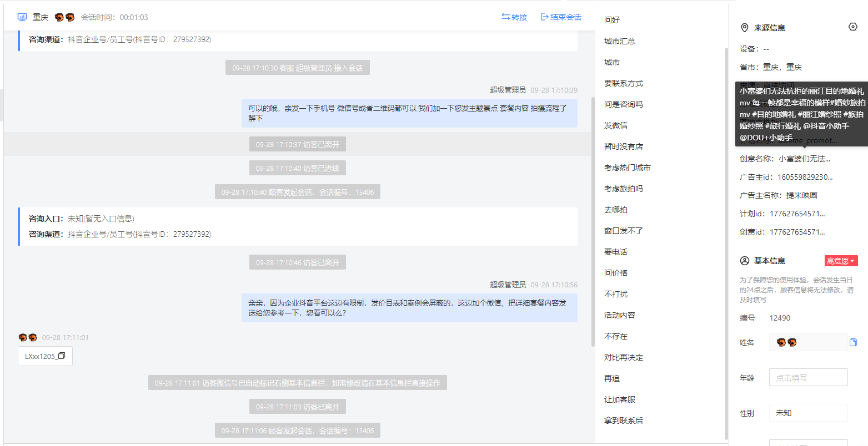Select quick reply 发微信
The height and width of the screenshot is (446, 868).
coord(616,125)
